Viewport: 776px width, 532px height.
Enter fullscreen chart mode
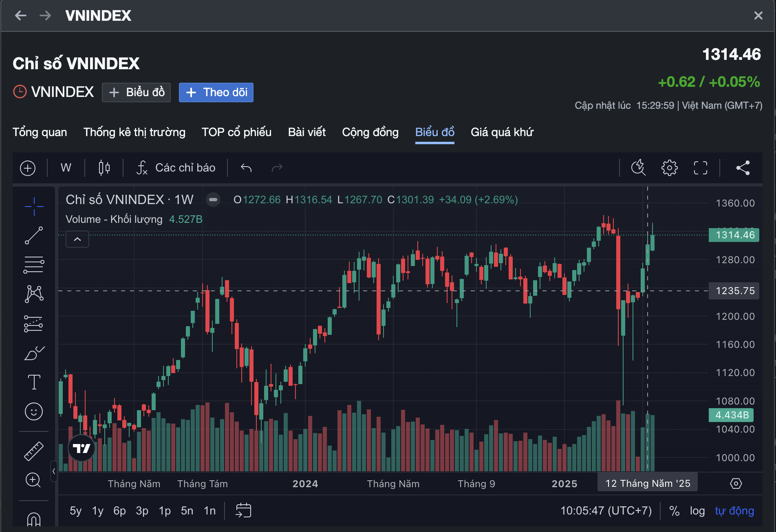click(x=700, y=167)
